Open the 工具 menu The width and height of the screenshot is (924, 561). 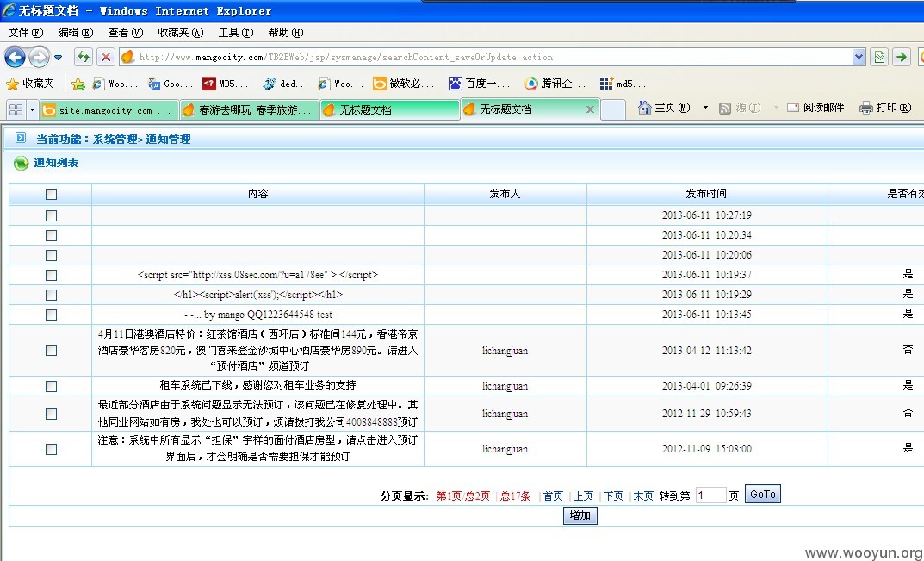(236, 33)
